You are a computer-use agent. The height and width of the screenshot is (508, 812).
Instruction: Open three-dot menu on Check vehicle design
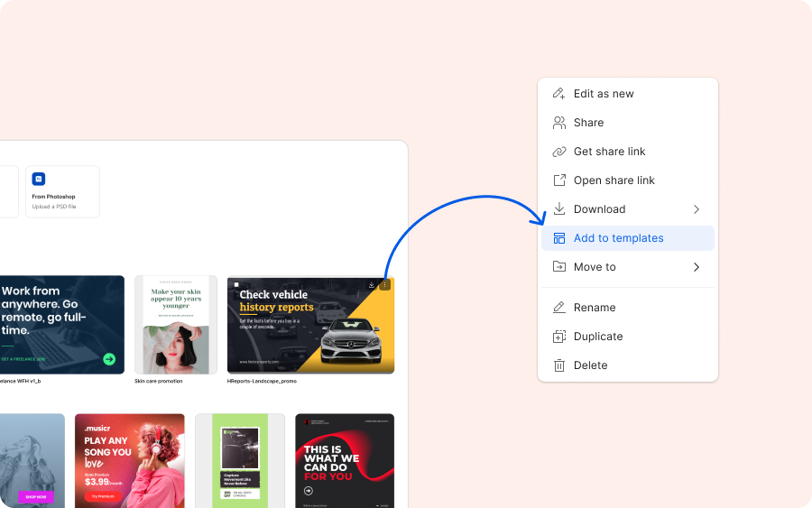click(x=384, y=285)
